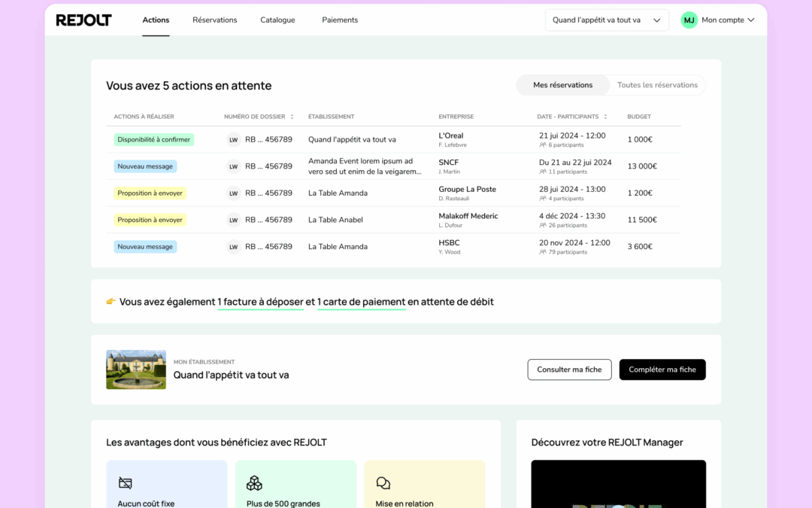Click the Consulter ma fiche button
Screen dimensions: 812x508
pyautogui.click(x=569, y=370)
